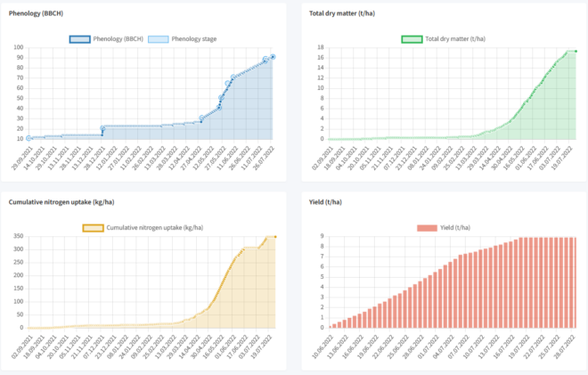The image size is (588, 375).
Task: Click 19.07.2022 label in Total dry matter chart
Action: 561,159
